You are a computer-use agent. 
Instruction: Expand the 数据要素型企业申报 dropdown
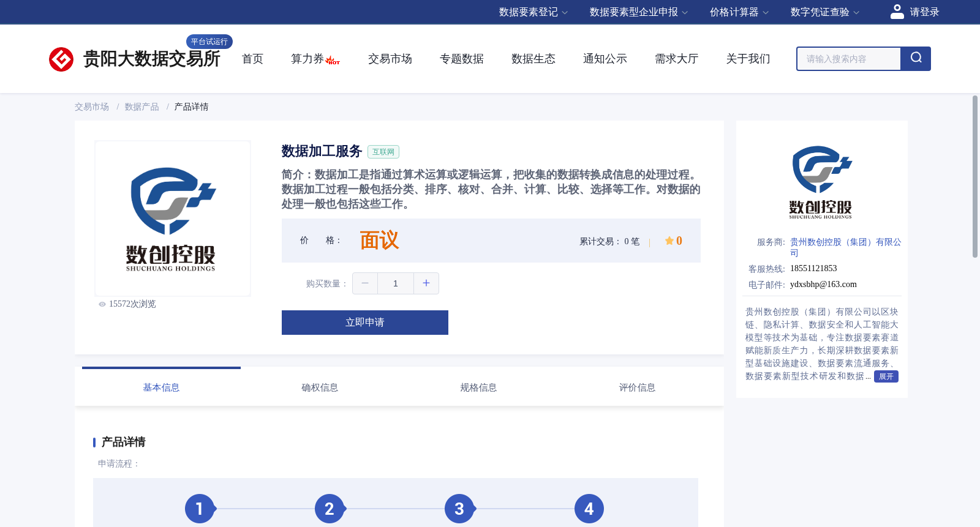click(639, 12)
